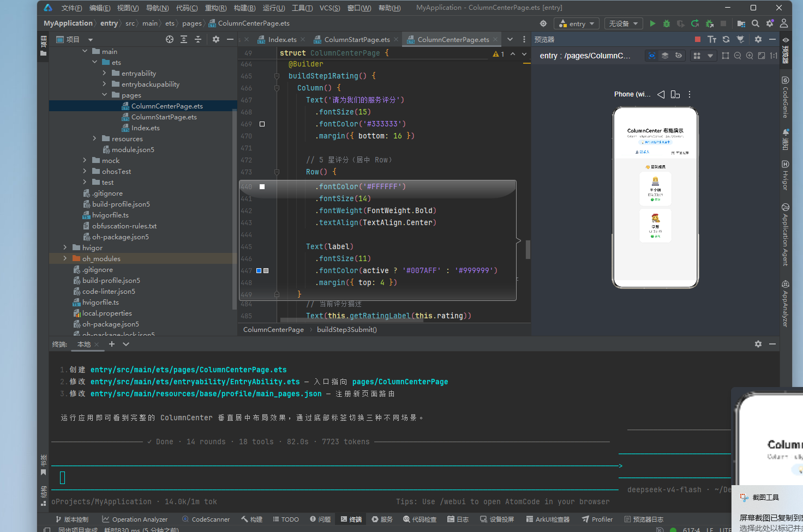The width and height of the screenshot is (803, 532).
Task: Collapse the main folder in project tree
Action: click(85, 51)
